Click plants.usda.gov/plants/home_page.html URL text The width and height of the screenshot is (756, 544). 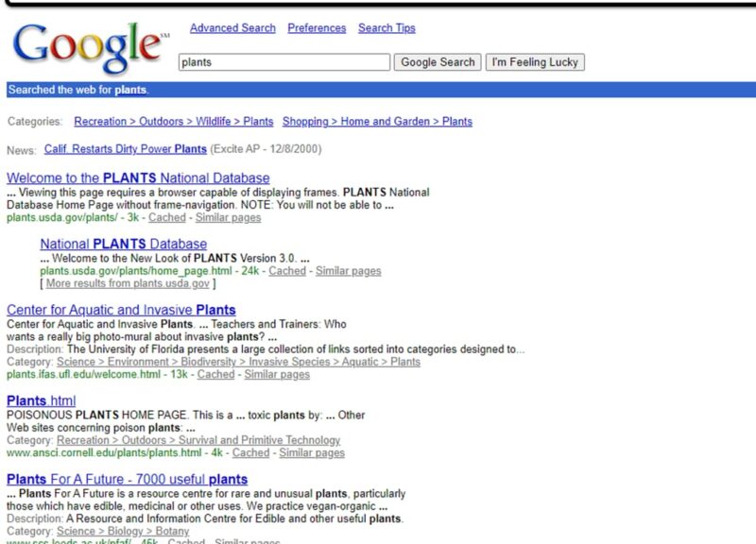coord(136,271)
